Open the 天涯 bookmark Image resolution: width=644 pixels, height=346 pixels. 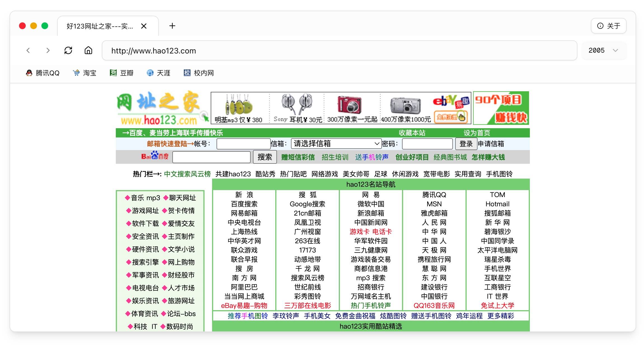(x=159, y=73)
